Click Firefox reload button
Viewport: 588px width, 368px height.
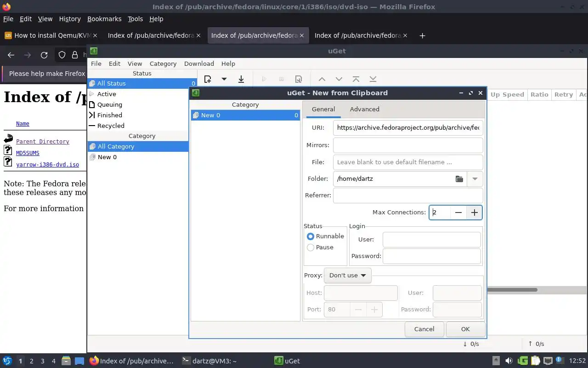[44, 55]
